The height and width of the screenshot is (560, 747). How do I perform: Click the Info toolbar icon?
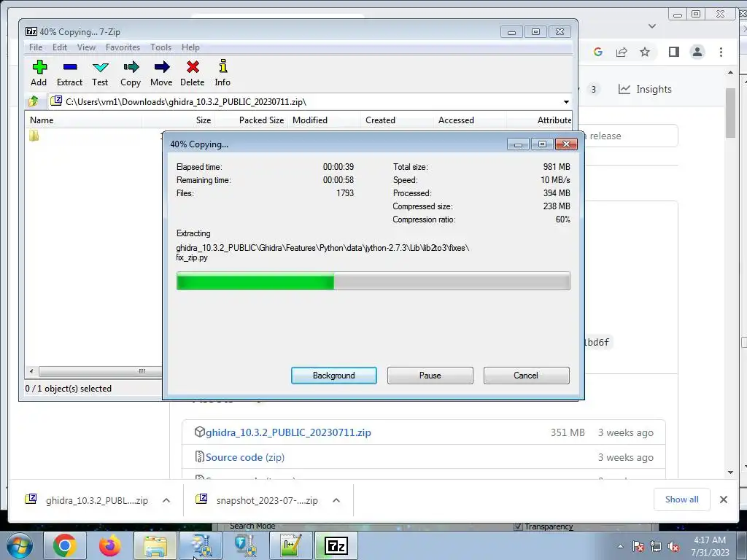(222, 74)
